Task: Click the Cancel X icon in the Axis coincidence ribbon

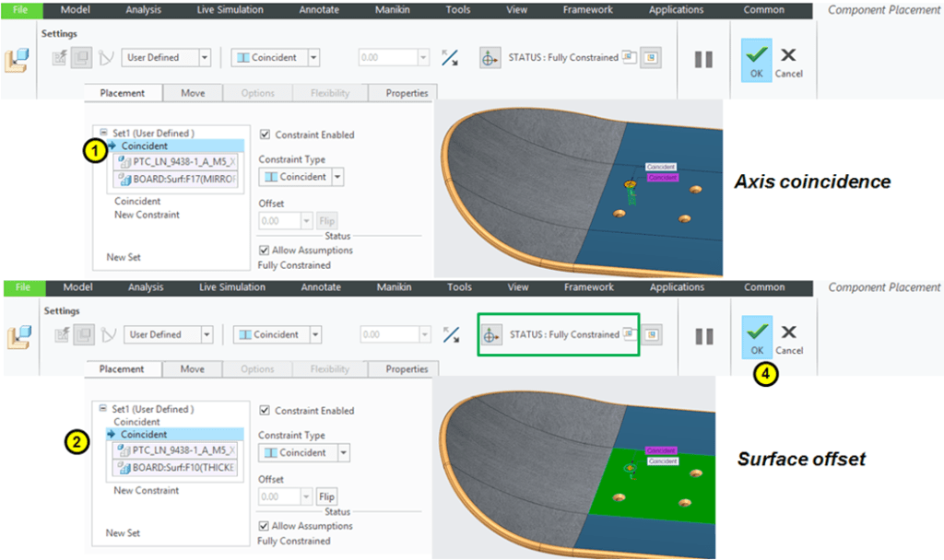Action: point(788,55)
